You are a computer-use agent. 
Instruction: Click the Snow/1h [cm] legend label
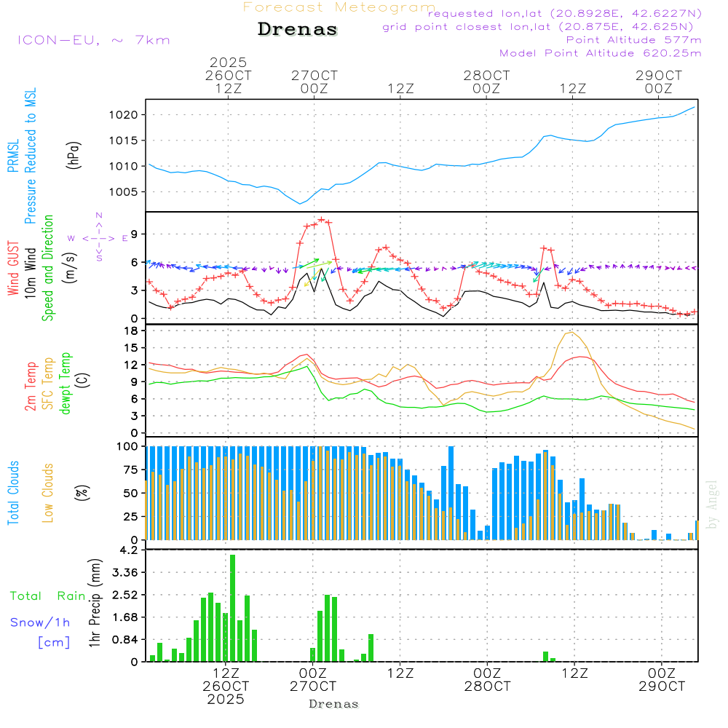click(41, 632)
